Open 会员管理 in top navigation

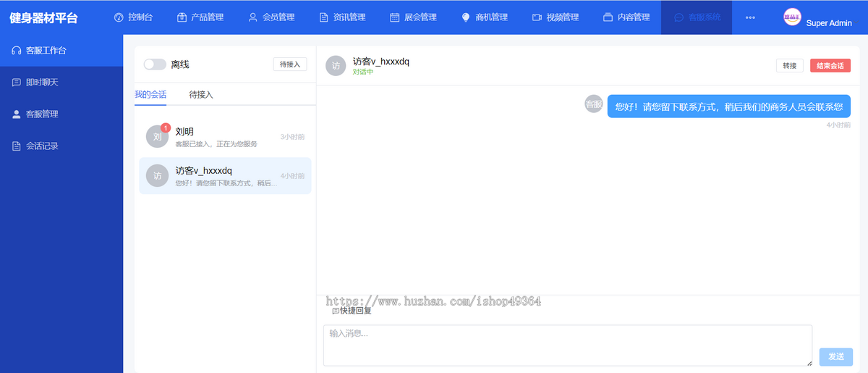271,17
